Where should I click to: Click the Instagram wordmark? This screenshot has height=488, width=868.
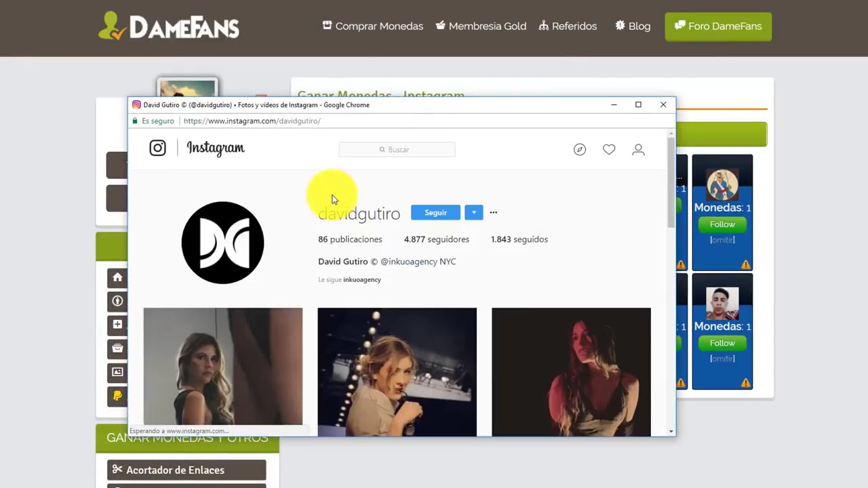point(216,148)
